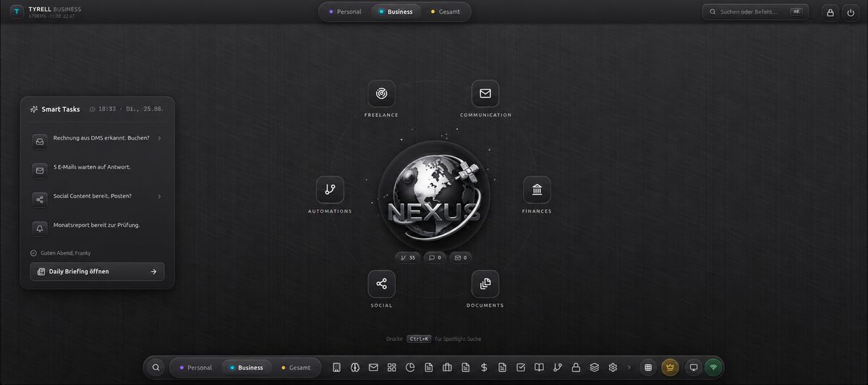This screenshot has width=868, height=385.
Task: Open the checkbox tasks icon in the dock
Action: pos(521,368)
